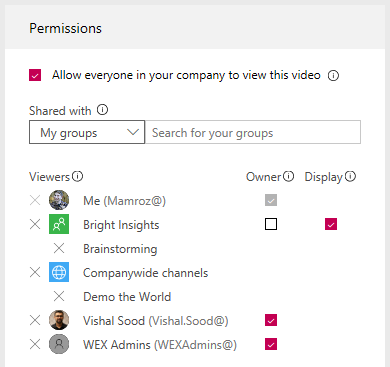Check the Owner box for Bright Insights
Viewport: 390px width, 367px height.
pos(271,224)
